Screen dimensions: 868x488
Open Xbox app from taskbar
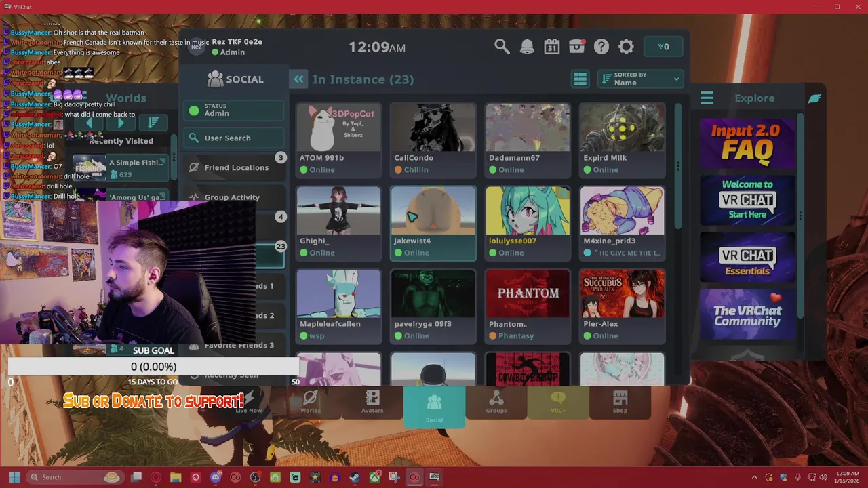pyautogui.click(x=374, y=477)
